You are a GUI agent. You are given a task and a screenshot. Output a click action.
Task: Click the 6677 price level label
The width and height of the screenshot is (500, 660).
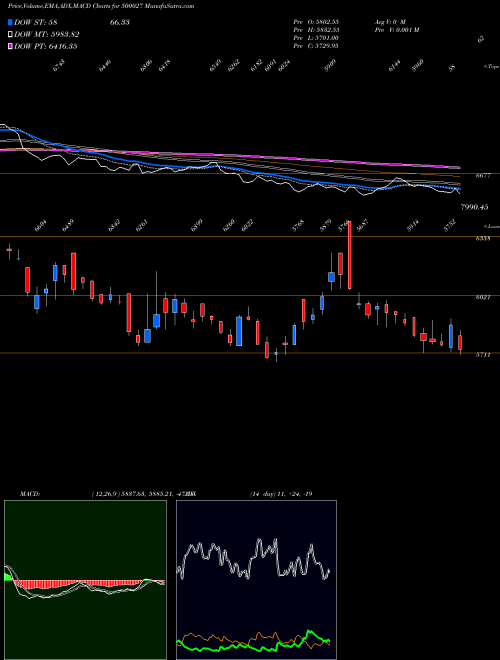[483, 176]
